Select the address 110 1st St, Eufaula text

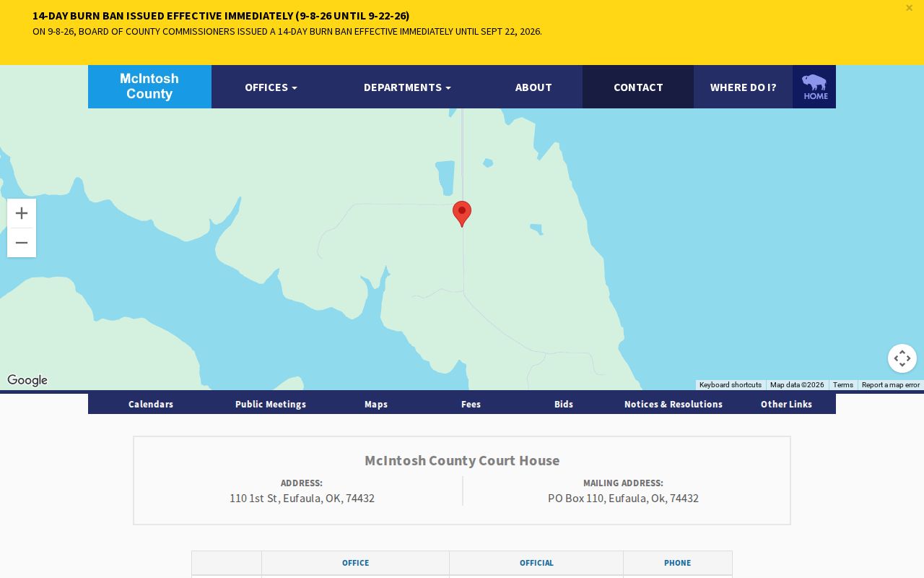(x=302, y=498)
